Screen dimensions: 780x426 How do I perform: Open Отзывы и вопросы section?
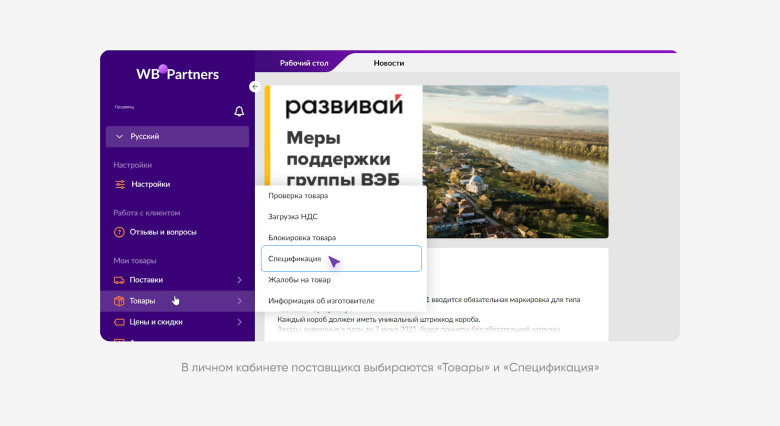(163, 232)
